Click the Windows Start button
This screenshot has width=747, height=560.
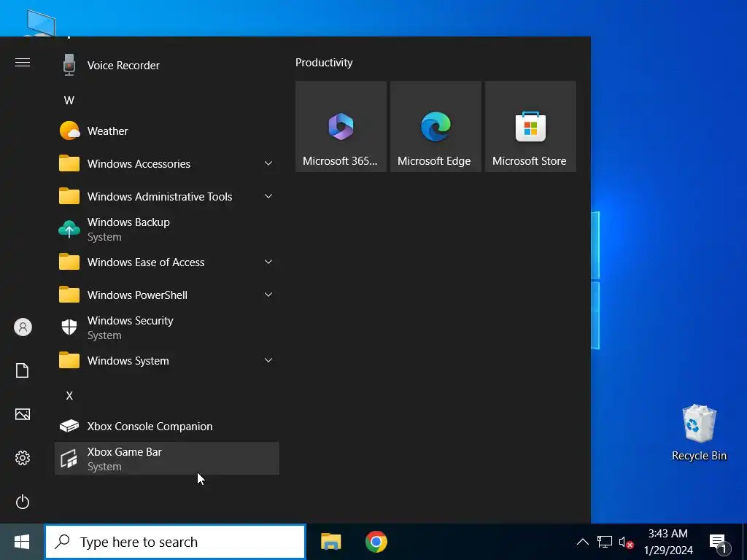point(22,542)
